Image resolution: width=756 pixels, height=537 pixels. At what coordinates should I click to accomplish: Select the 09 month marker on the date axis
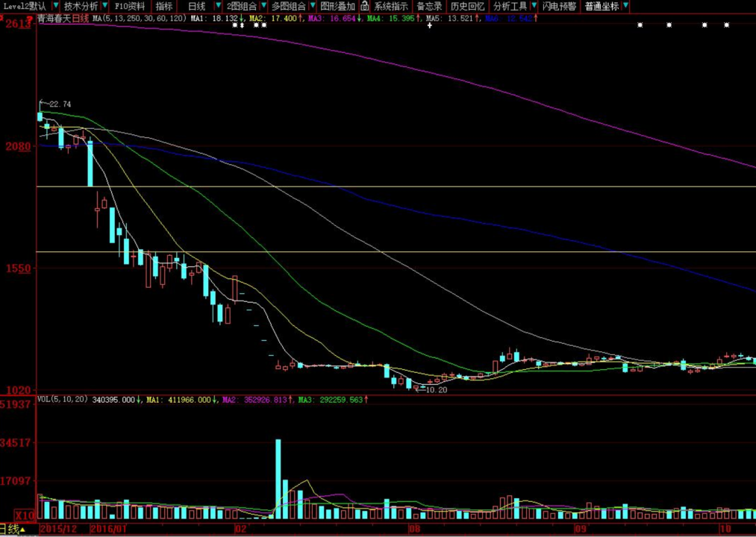tap(581, 529)
